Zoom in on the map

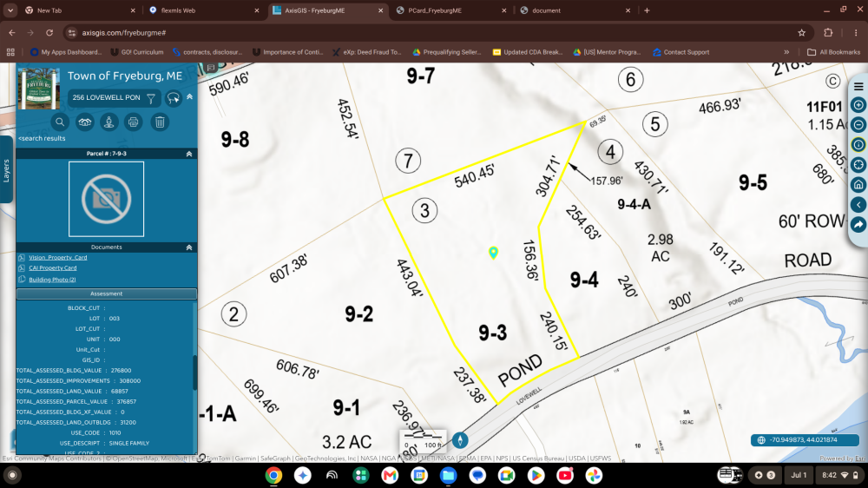coord(858,105)
